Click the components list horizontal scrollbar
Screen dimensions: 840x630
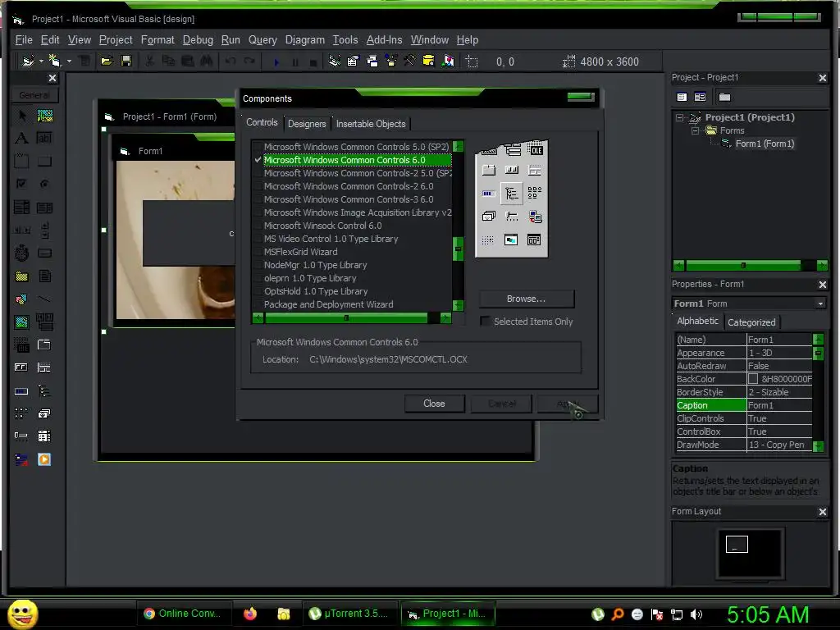click(x=351, y=318)
